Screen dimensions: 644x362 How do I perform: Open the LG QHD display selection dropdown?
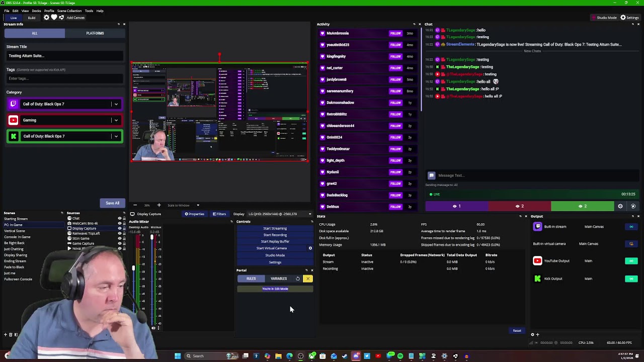click(280, 214)
